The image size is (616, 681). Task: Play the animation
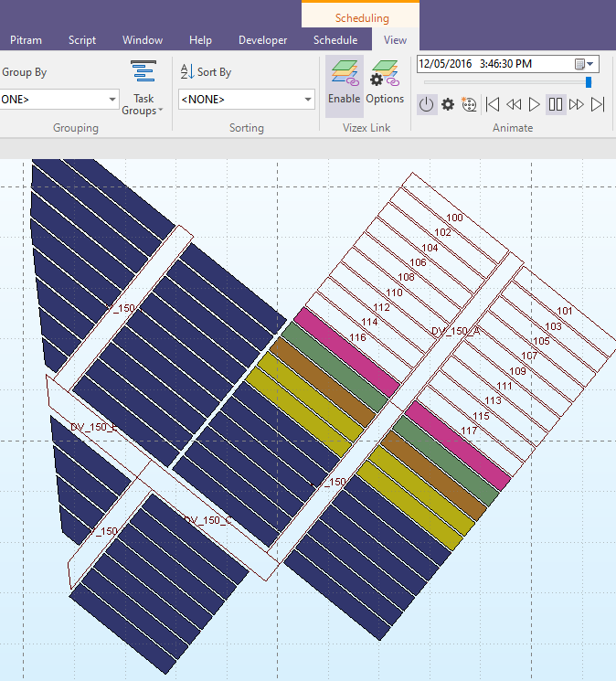click(x=535, y=105)
